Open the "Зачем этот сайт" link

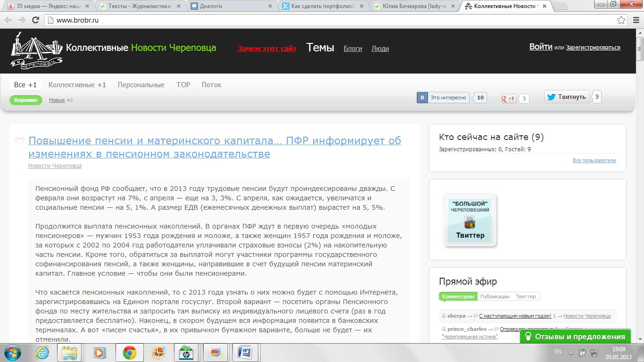tap(267, 49)
